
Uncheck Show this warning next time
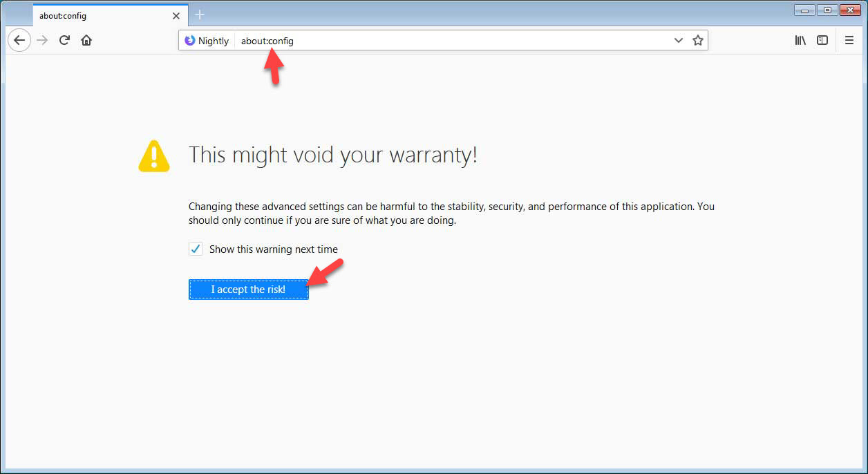196,249
